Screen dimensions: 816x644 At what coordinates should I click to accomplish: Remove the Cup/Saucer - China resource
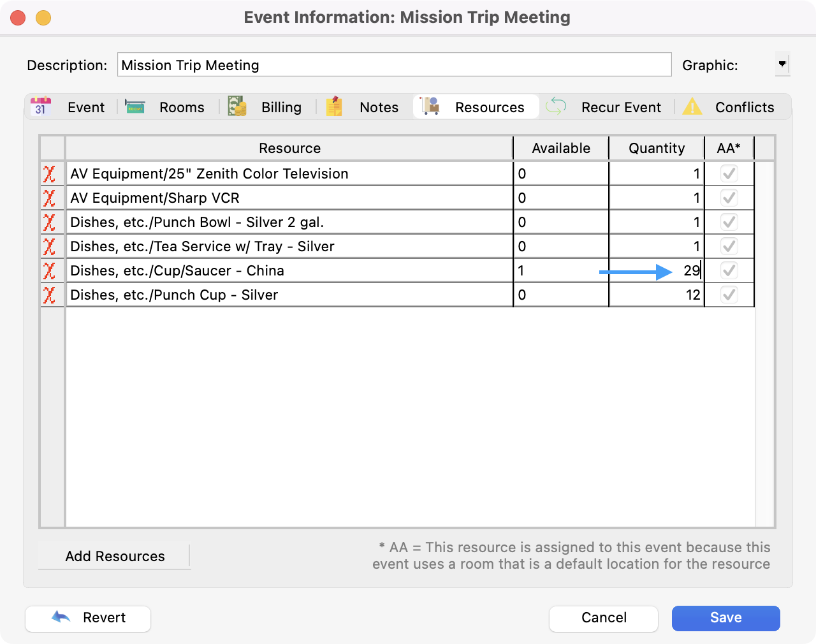(x=49, y=271)
